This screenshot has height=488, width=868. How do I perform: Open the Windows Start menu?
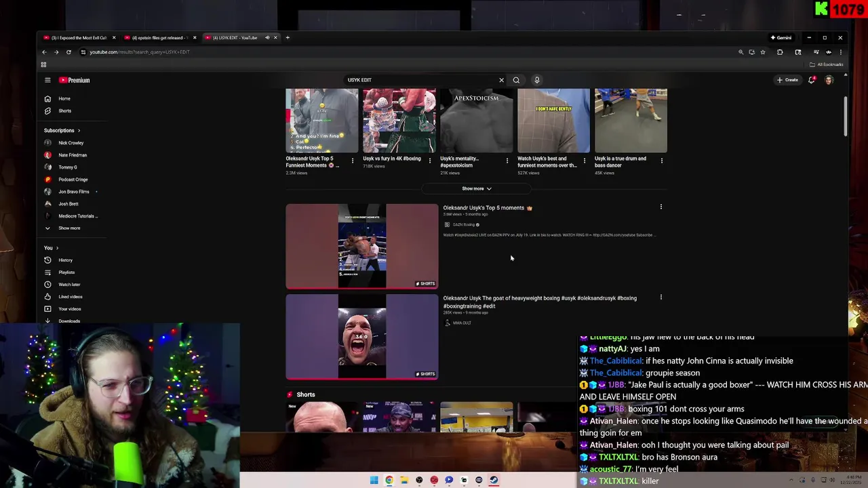pos(374,480)
